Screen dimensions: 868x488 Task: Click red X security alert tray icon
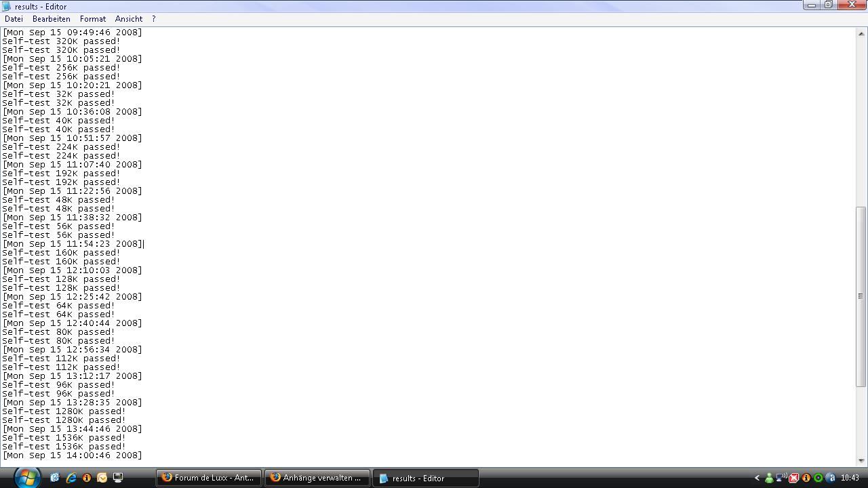(794, 478)
